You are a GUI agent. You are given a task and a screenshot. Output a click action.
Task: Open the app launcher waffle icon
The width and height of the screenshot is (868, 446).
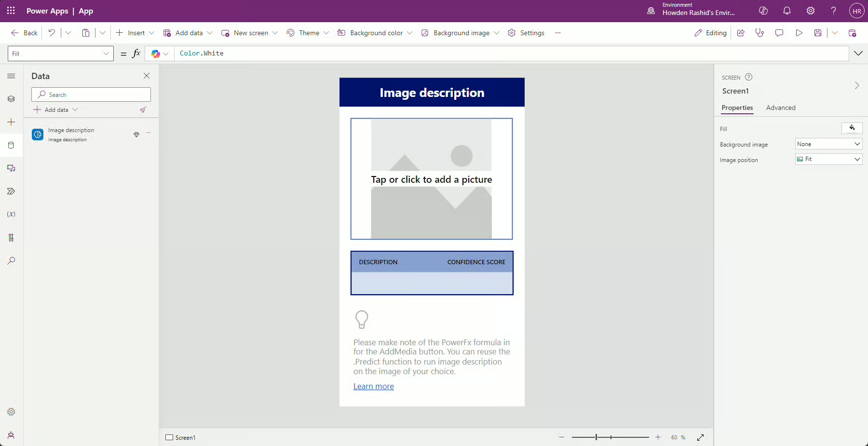(11, 11)
